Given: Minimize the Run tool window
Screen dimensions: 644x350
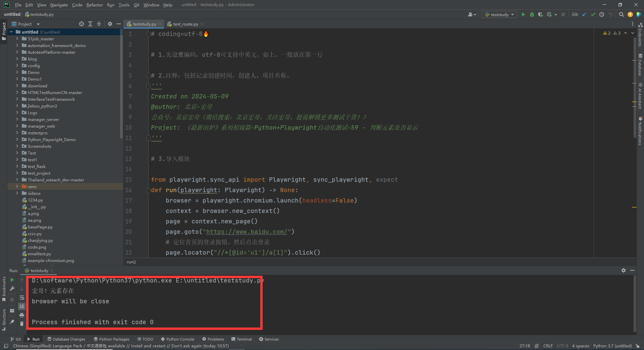Looking at the screenshot, I should coord(632,270).
